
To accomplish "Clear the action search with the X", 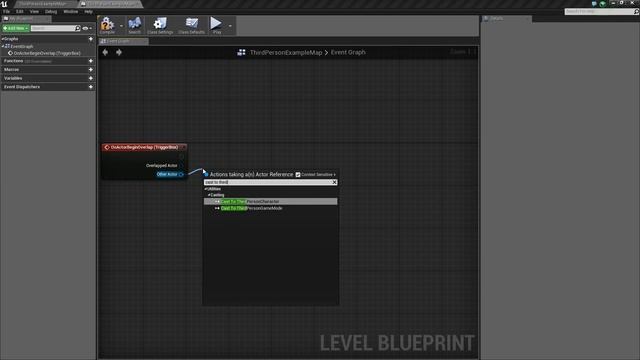I will point(334,182).
